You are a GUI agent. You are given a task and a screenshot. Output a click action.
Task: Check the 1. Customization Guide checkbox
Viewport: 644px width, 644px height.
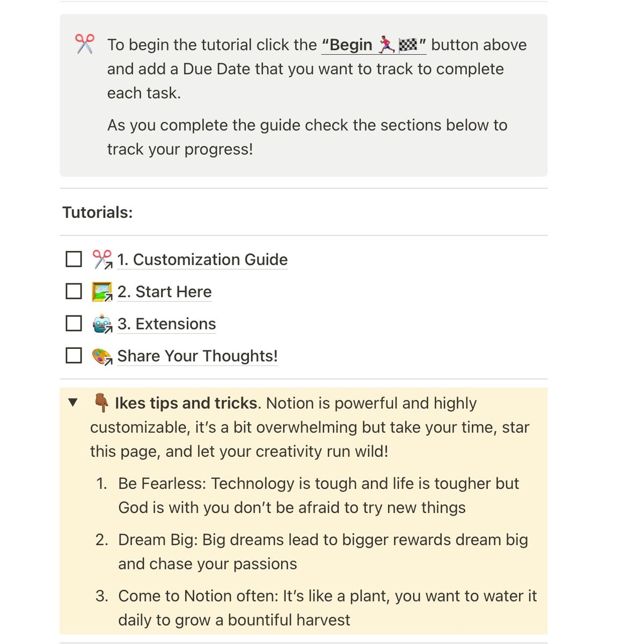(x=74, y=259)
